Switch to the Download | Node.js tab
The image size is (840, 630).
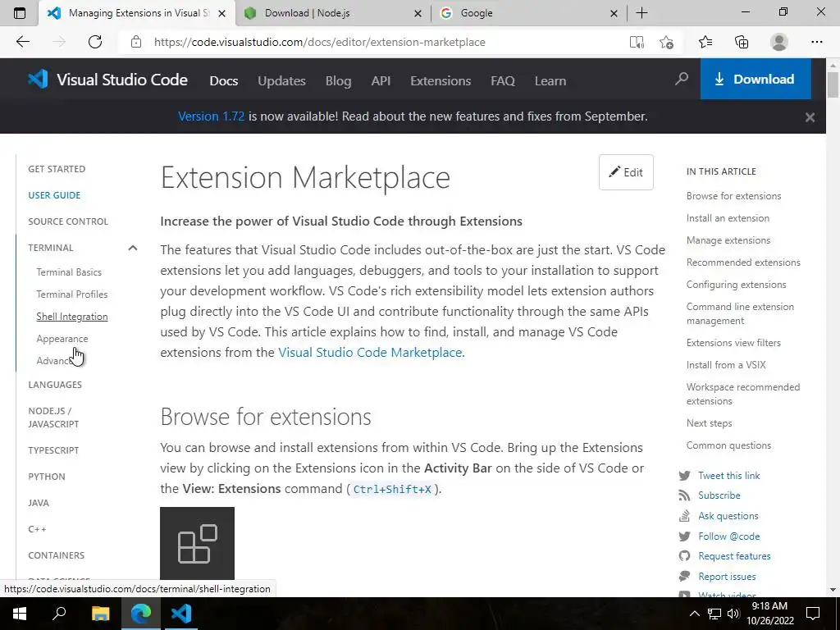(x=332, y=13)
